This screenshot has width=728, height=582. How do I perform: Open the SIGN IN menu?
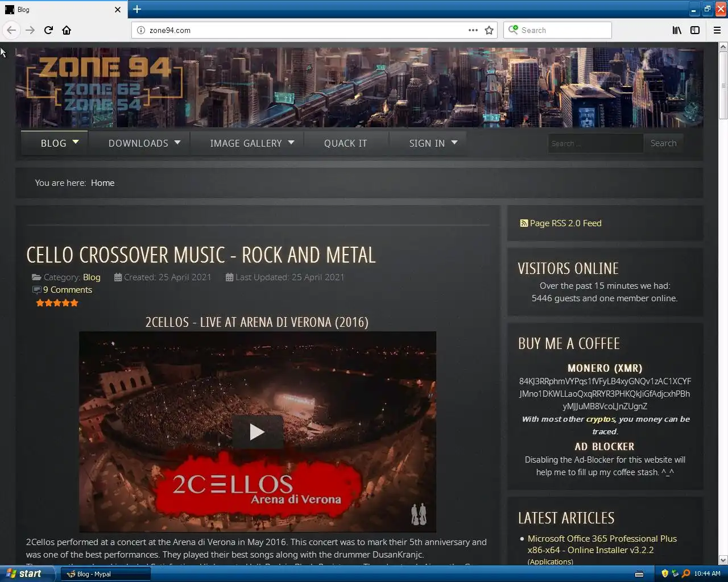pos(427,143)
